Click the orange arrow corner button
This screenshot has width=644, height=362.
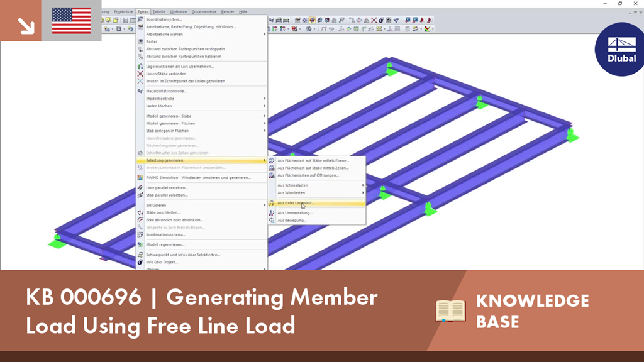(21, 21)
